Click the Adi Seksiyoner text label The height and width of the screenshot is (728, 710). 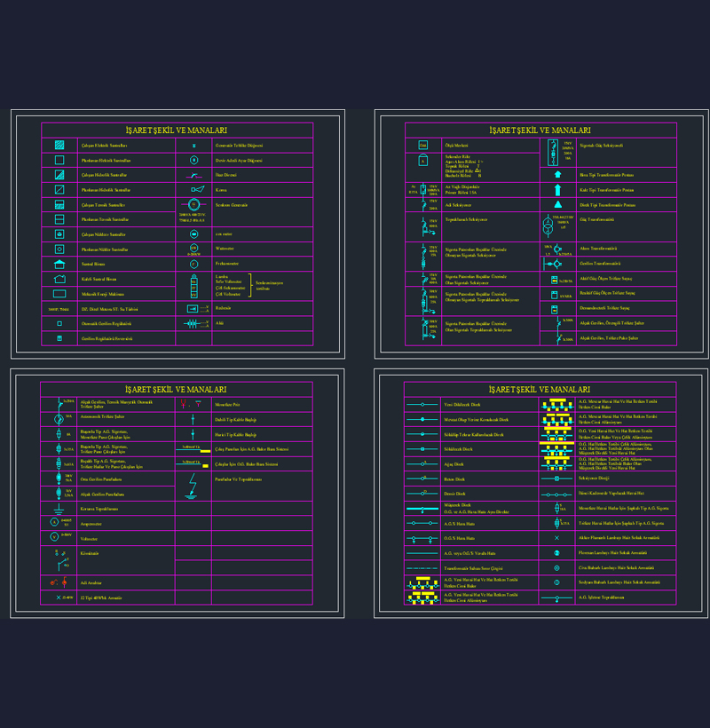457,204
